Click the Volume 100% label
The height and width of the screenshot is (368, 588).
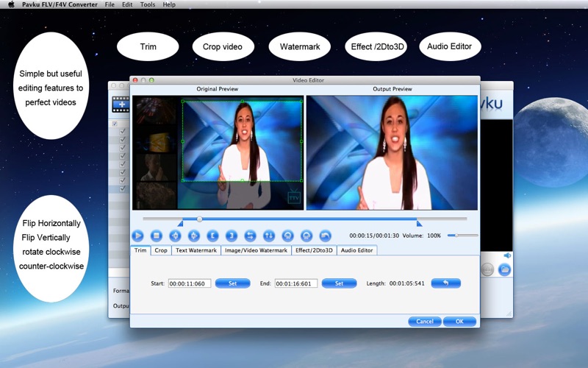click(421, 236)
